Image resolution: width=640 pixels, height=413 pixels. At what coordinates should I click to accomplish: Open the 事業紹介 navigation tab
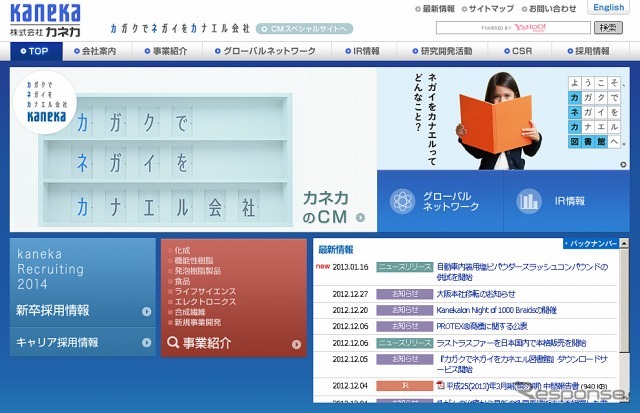point(167,51)
